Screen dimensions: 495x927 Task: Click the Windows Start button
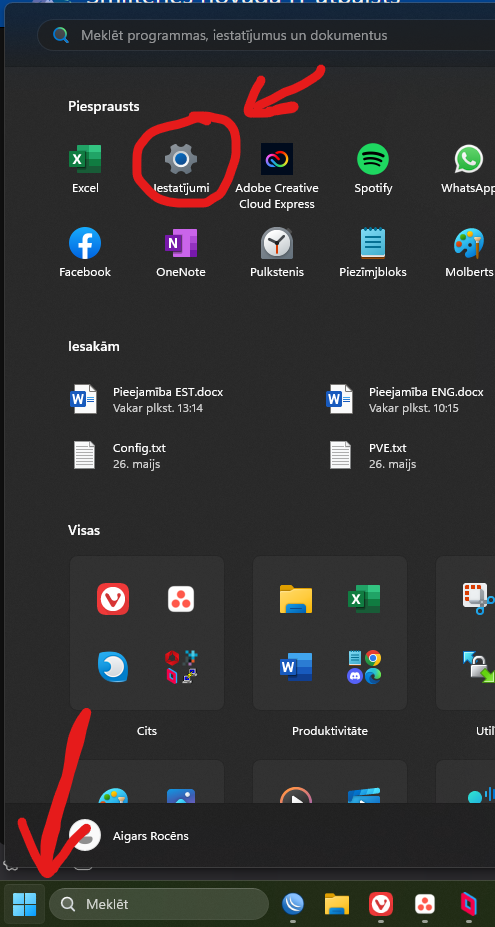(x=24, y=904)
